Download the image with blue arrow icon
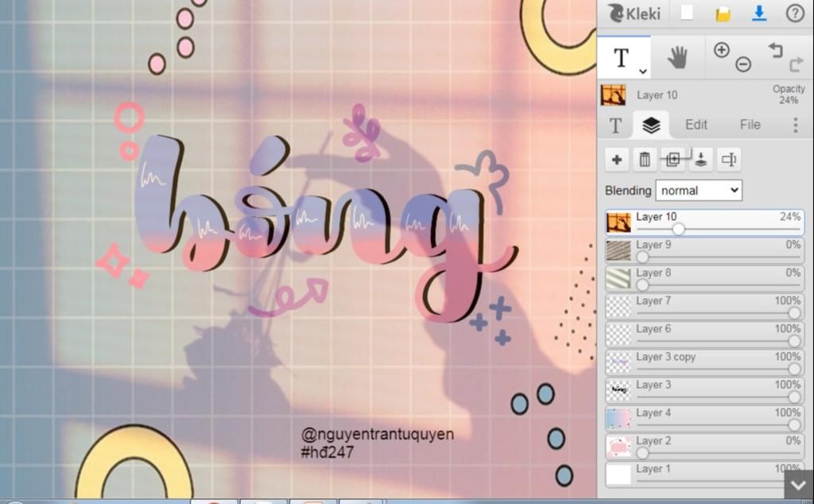Screen dimensions: 814x504 coord(759,13)
